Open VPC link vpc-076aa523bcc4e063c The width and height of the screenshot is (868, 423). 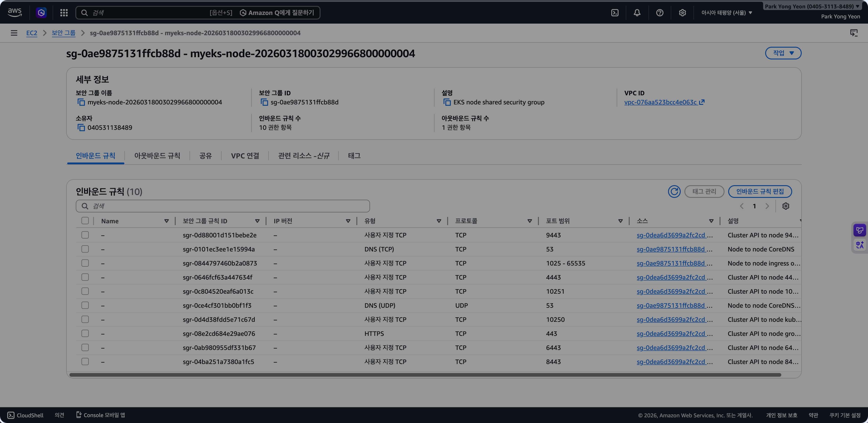click(660, 102)
